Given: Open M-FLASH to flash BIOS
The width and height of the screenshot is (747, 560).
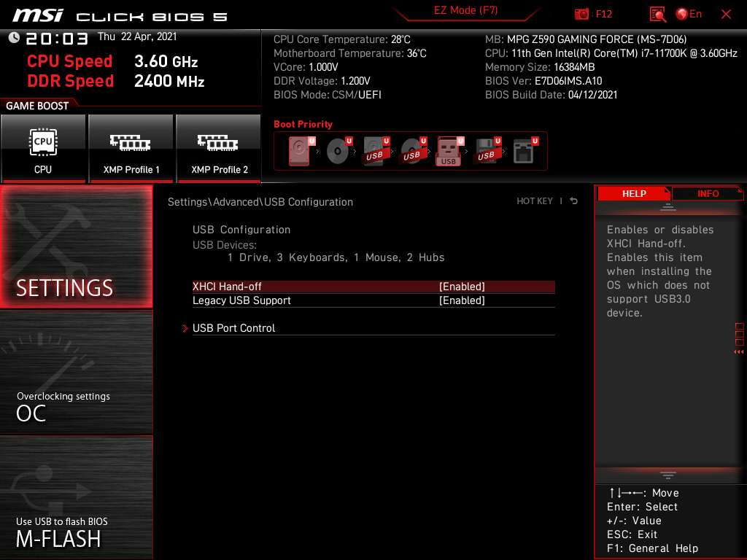Looking at the screenshot, I should click(x=76, y=497).
